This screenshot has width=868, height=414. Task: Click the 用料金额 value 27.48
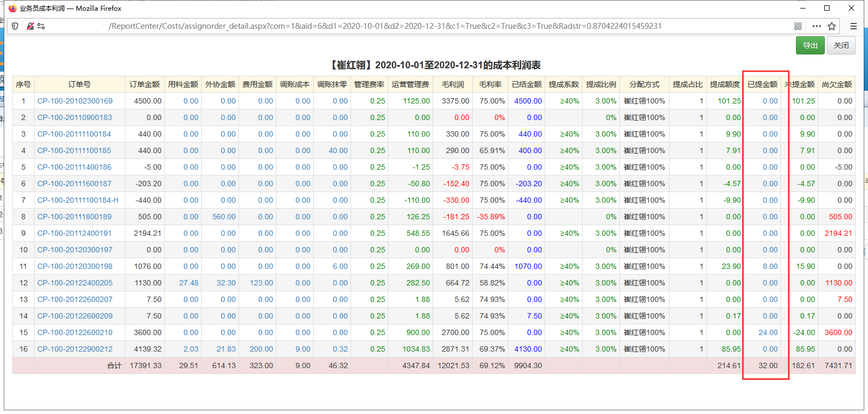pyautogui.click(x=189, y=283)
